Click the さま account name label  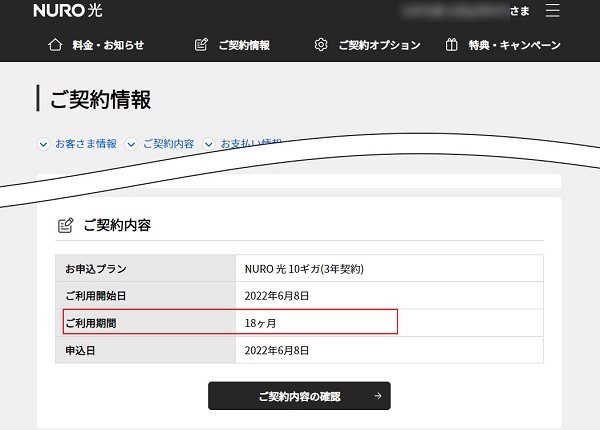pos(520,11)
